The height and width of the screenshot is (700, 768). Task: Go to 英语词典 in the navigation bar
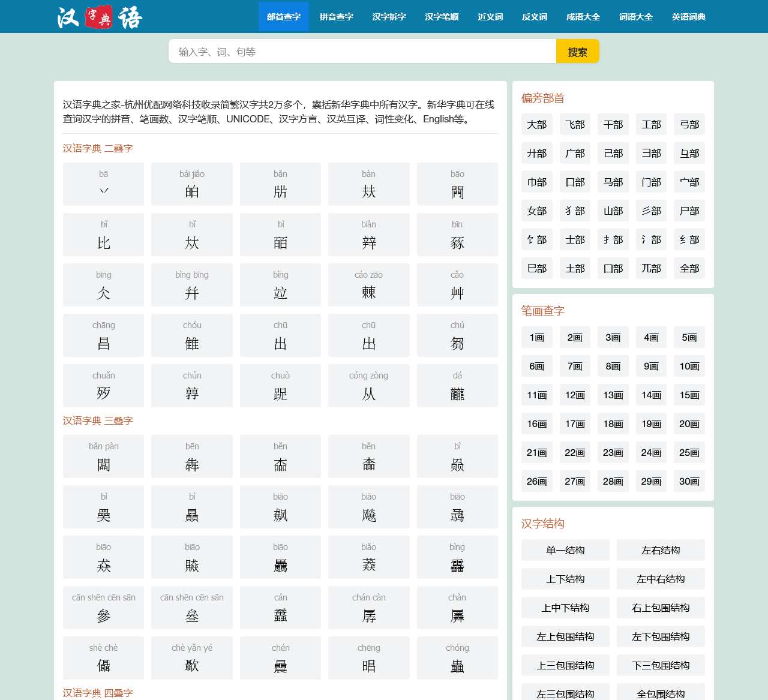pyautogui.click(x=688, y=17)
